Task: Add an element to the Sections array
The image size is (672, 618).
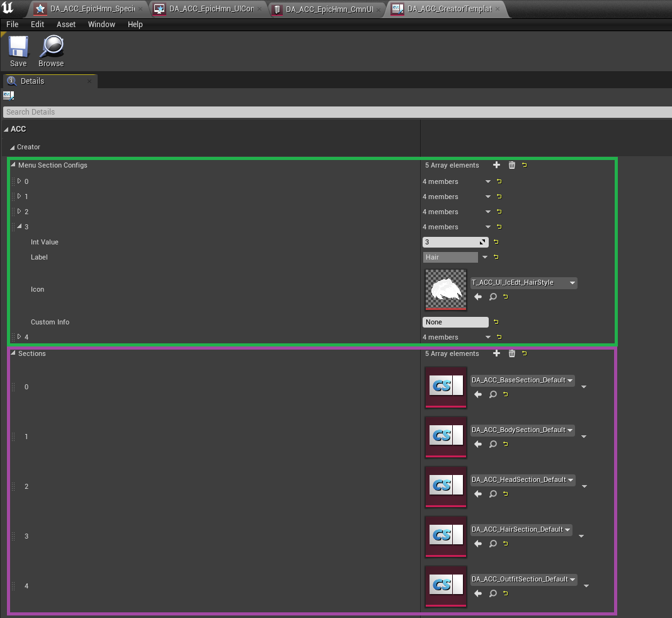Action: click(496, 353)
